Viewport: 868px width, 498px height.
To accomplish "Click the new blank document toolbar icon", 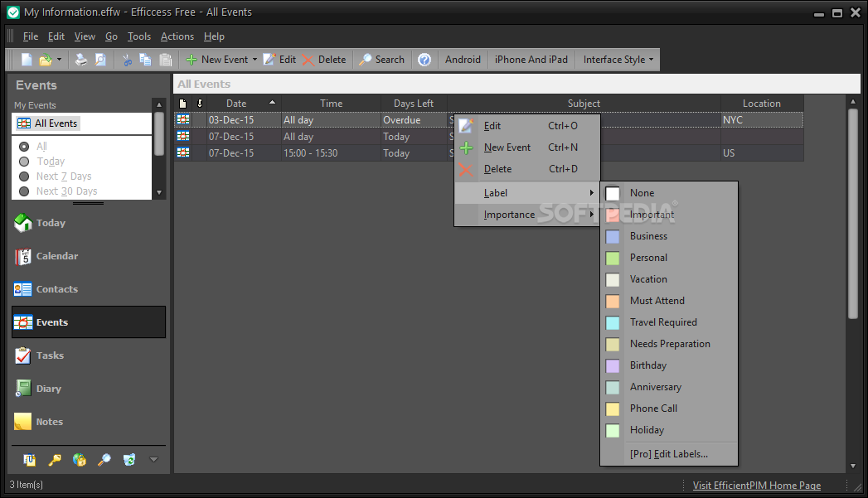I will coord(27,60).
